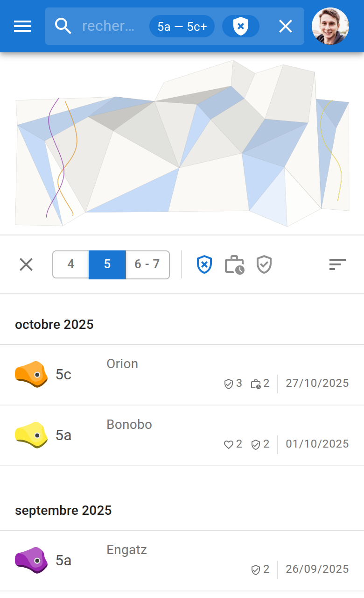The width and height of the screenshot is (364, 598).
Task: Open the sort options menu
Action: coord(337,264)
